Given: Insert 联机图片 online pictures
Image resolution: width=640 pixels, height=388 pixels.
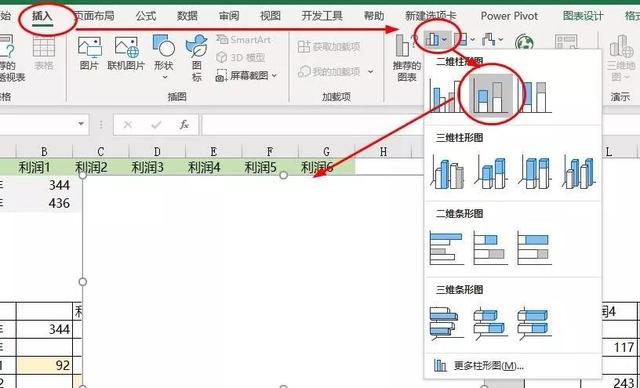Looking at the screenshot, I should click(126, 53).
